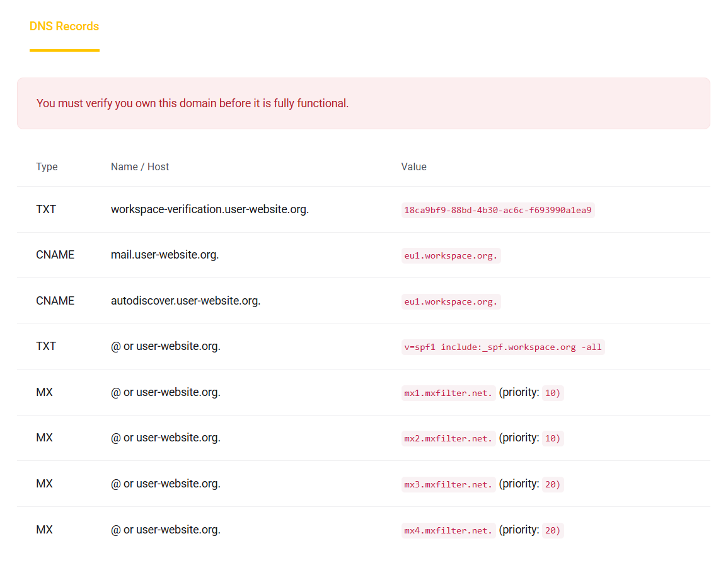Click MX type in mx2.mxfilter.net row
Viewport: 728px width, 565px height.
click(x=44, y=438)
